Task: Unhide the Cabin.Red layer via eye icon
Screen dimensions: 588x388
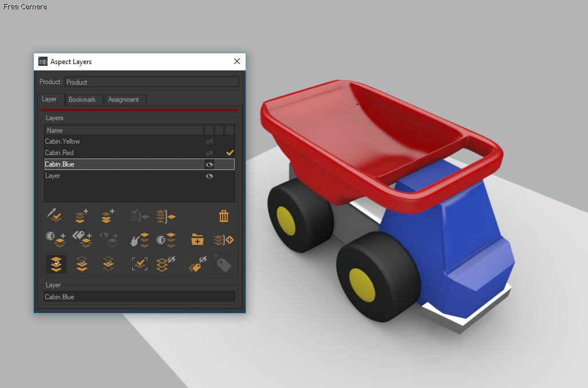Action: [210, 153]
